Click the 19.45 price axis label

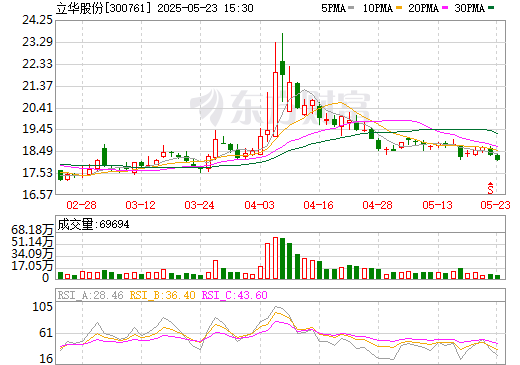point(37,129)
